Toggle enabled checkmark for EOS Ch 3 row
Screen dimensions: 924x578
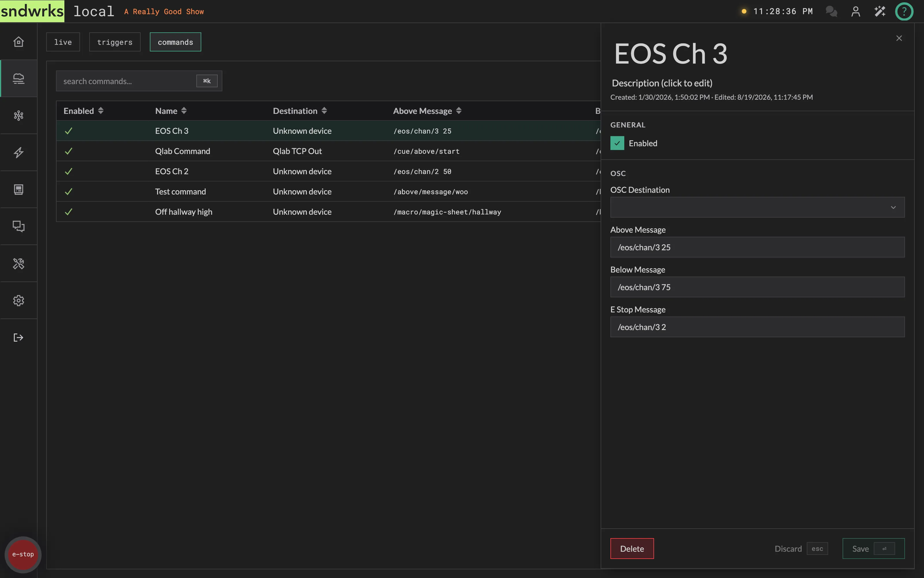point(68,131)
